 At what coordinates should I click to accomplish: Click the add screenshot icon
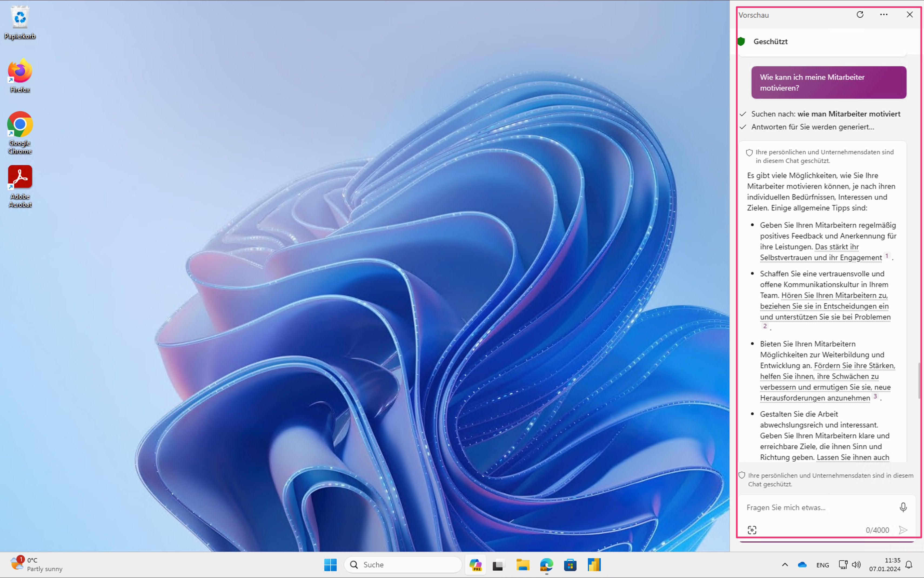(x=752, y=530)
